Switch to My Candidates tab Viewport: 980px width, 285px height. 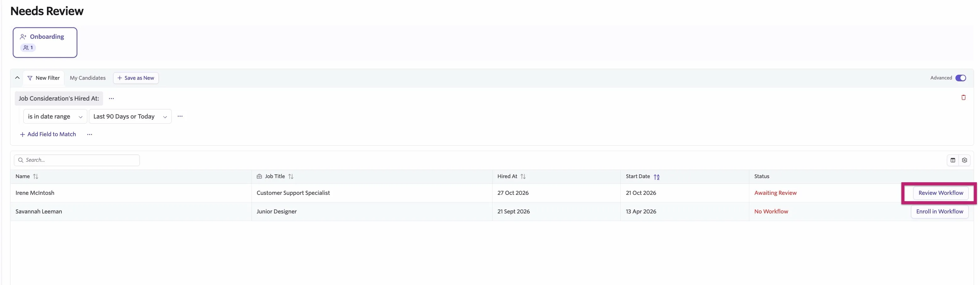pyautogui.click(x=88, y=78)
